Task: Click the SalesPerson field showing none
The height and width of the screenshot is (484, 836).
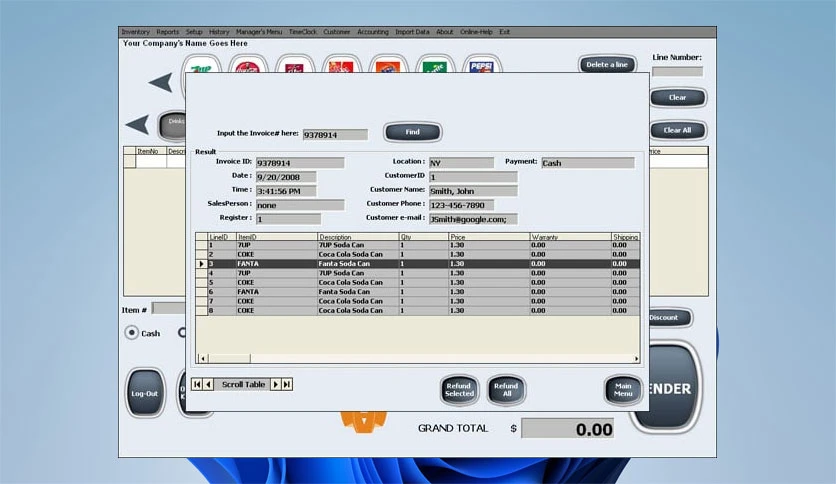Action: [300, 205]
